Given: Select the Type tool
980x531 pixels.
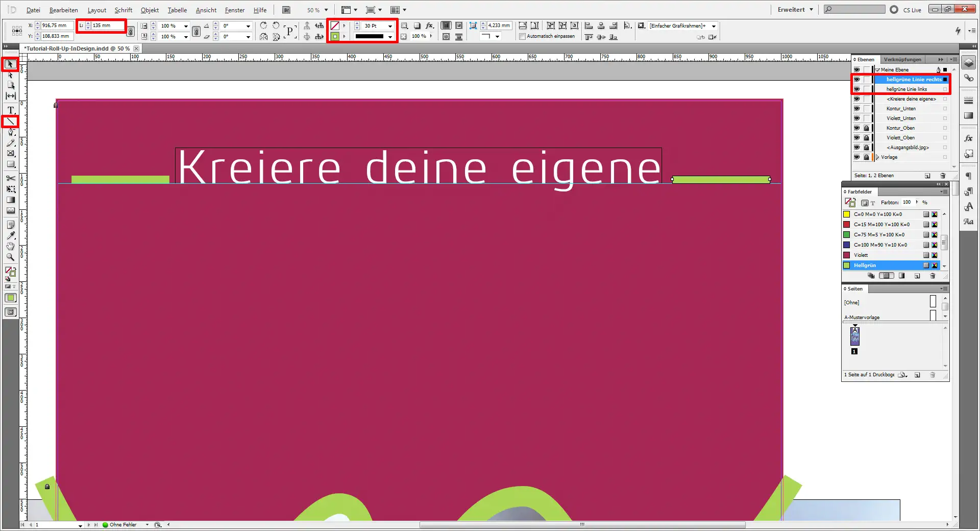Looking at the screenshot, I should click(x=10, y=110).
